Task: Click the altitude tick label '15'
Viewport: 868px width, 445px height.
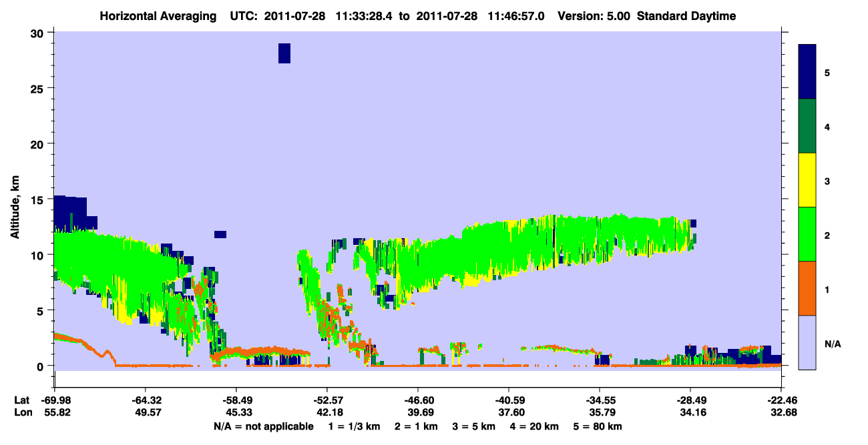Action: pos(39,199)
